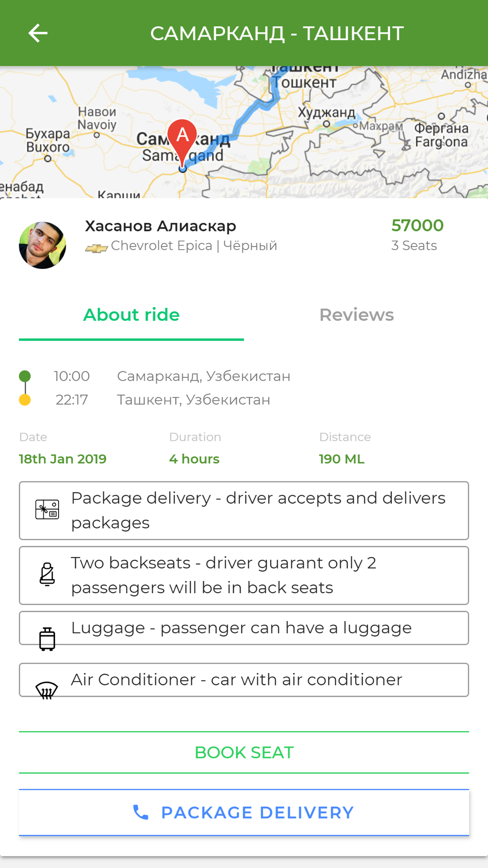Tap the Ташкент, Узбекистан arrival row
The width and height of the screenshot is (488, 868).
[193, 400]
